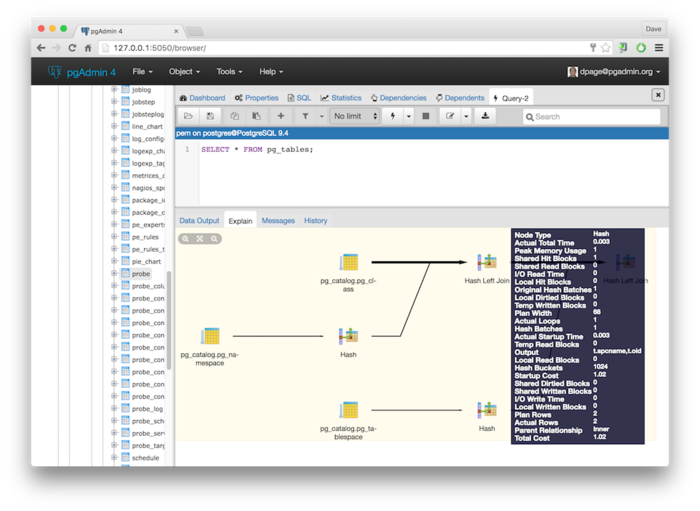Click the browser tree vertical scrollbar

[x=169, y=320]
